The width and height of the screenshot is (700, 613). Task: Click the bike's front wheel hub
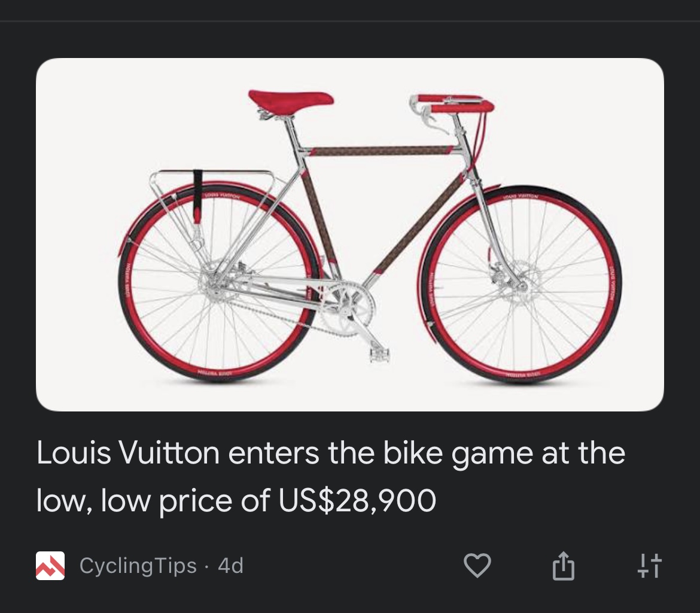[522, 285]
